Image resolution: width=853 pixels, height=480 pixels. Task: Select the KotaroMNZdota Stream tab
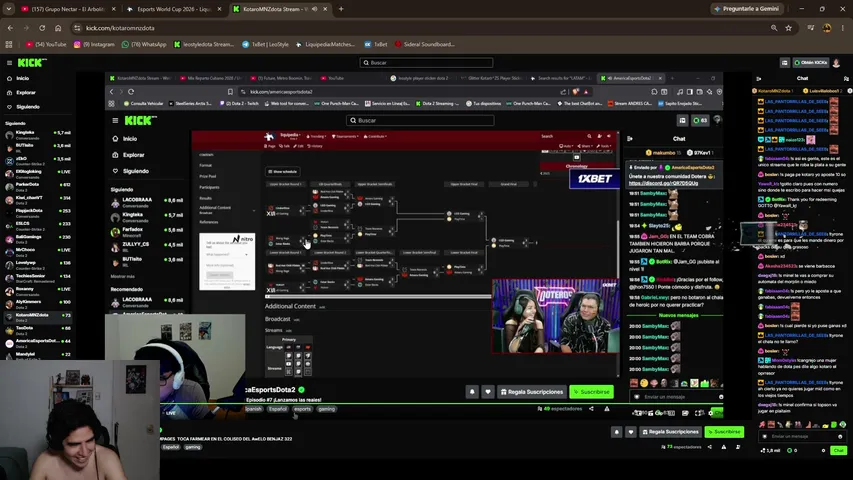click(279, 9)
